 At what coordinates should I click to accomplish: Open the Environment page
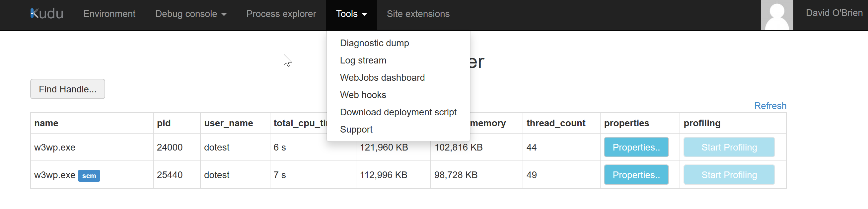point(109,14)
